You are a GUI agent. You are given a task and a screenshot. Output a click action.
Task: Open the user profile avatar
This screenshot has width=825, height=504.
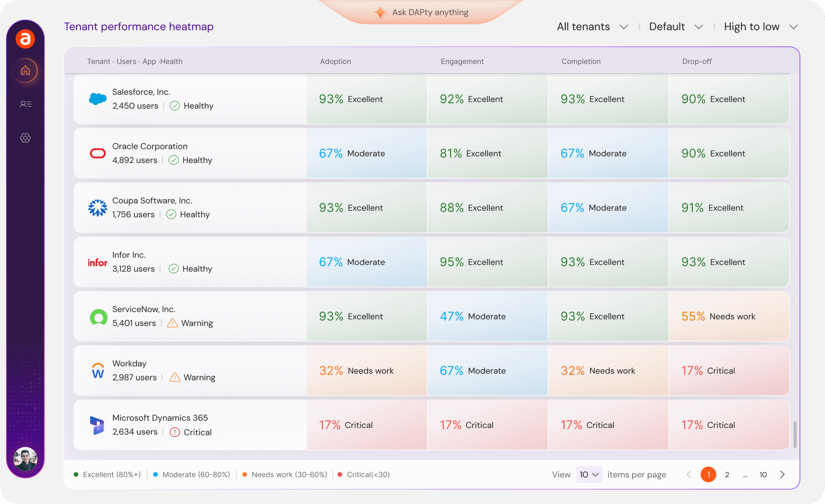click(25, 459)
